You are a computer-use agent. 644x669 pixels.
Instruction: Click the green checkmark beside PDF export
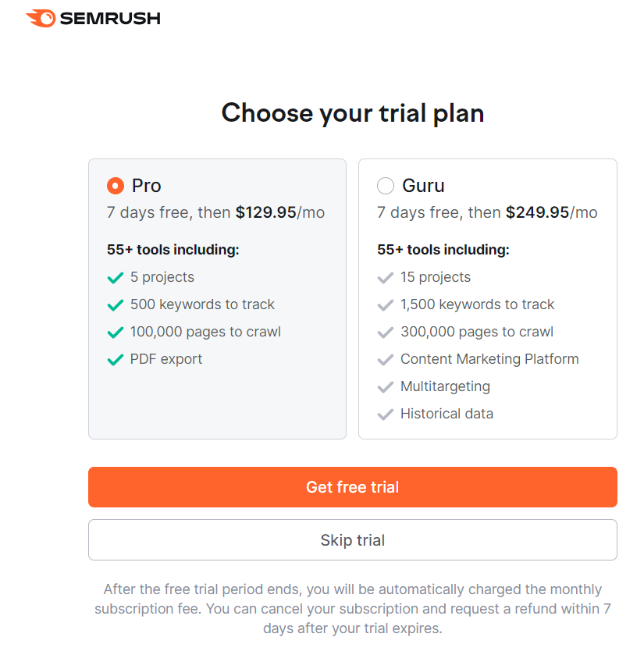pyautogui.click(x=116, y=360)
